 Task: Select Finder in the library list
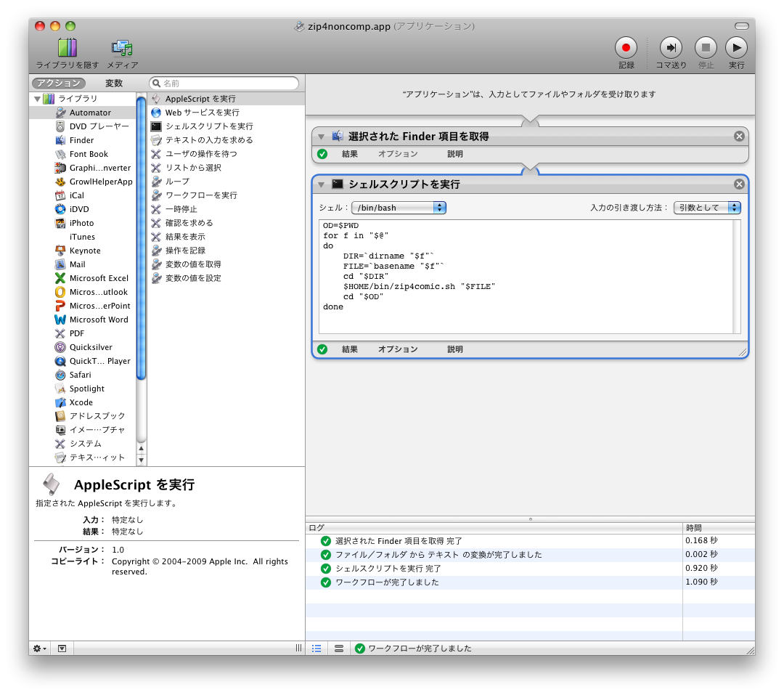[x=83, y=140]
